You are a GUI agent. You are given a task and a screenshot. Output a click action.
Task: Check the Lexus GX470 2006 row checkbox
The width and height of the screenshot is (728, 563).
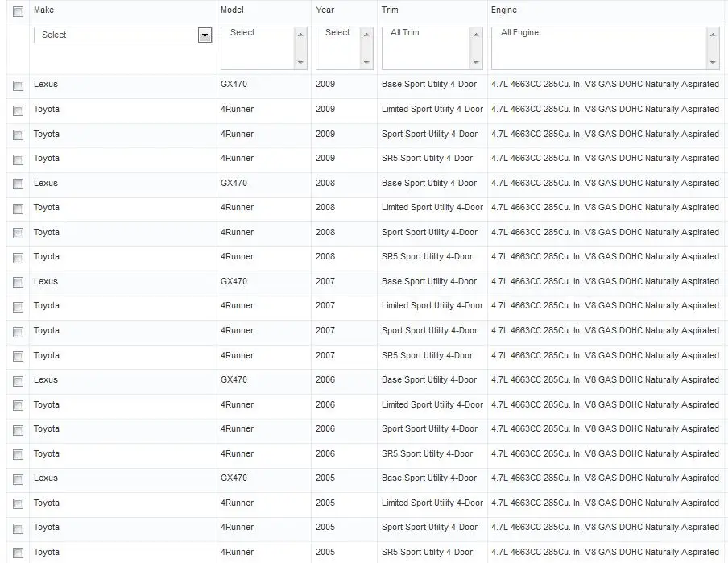(18, 381)
